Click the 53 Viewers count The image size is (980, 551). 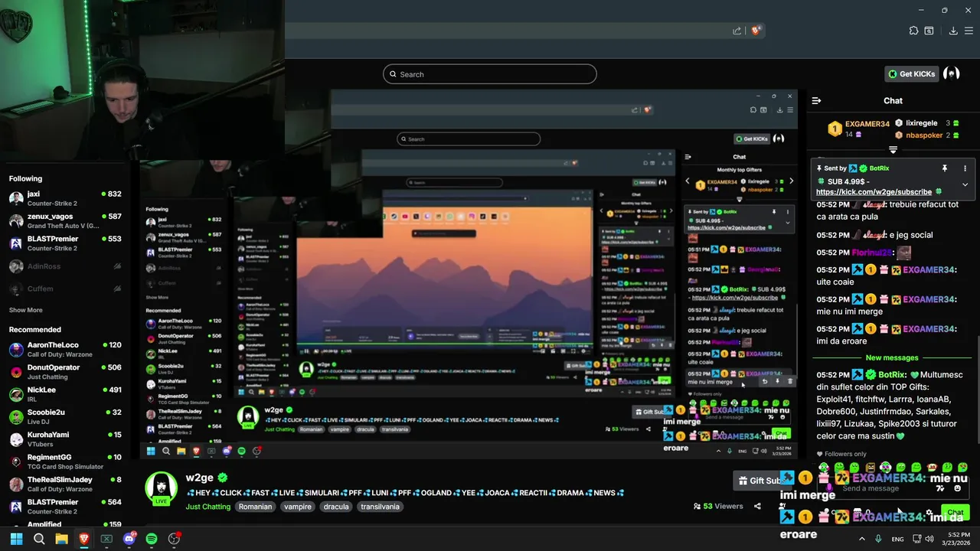pos(718,506)
